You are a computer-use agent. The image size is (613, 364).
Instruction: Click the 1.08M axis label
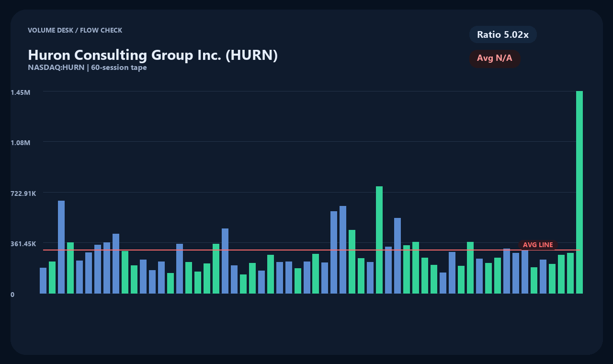pos(21,143)
